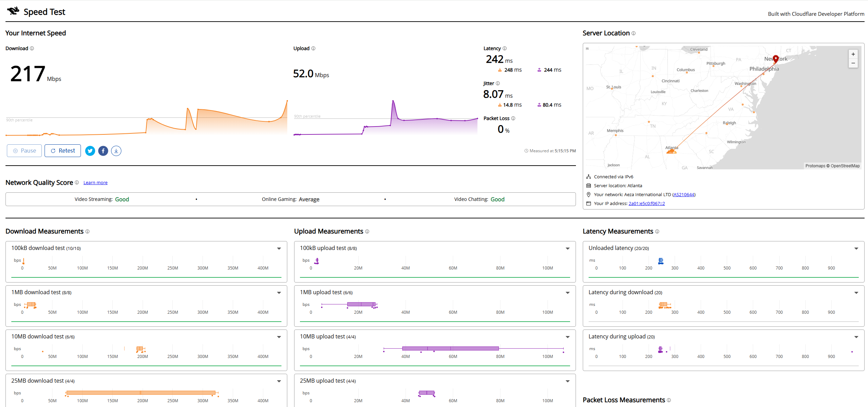This screenshot has width=868, height=407.
Task: Expand the 10MB upload test panel
Action: pyautogui.click(x=568, y=337)
